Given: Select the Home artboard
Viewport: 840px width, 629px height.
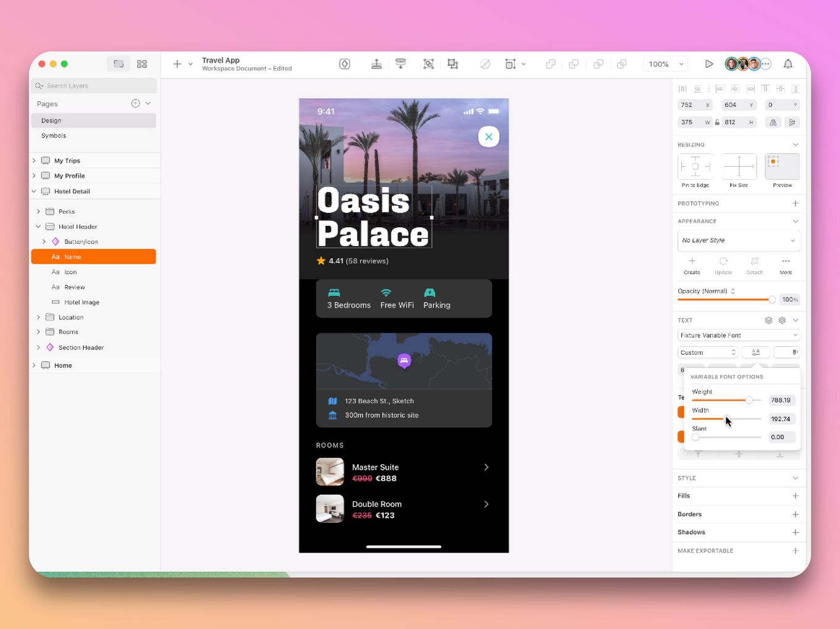Looking at the screenshot, I should pyautogui.click(x=94, y=365).
